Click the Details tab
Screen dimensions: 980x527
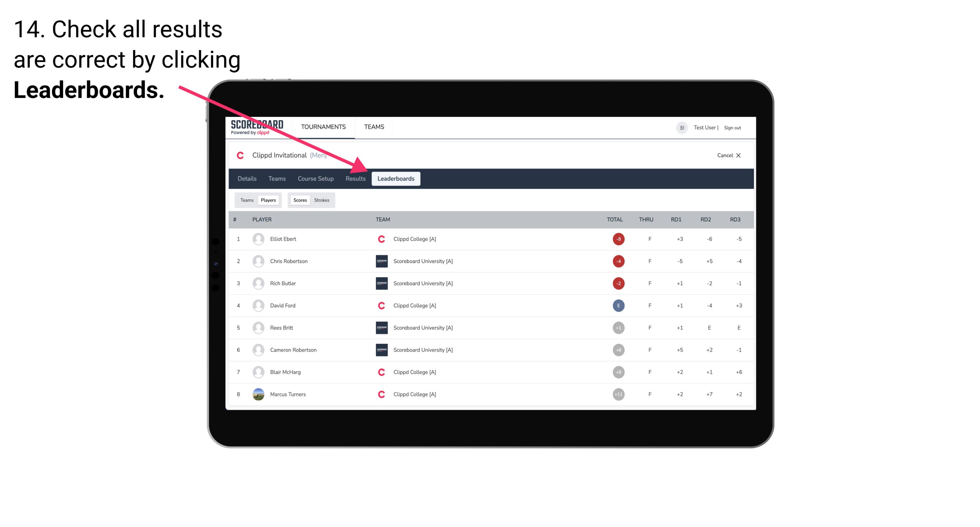[x=247, y=178]
